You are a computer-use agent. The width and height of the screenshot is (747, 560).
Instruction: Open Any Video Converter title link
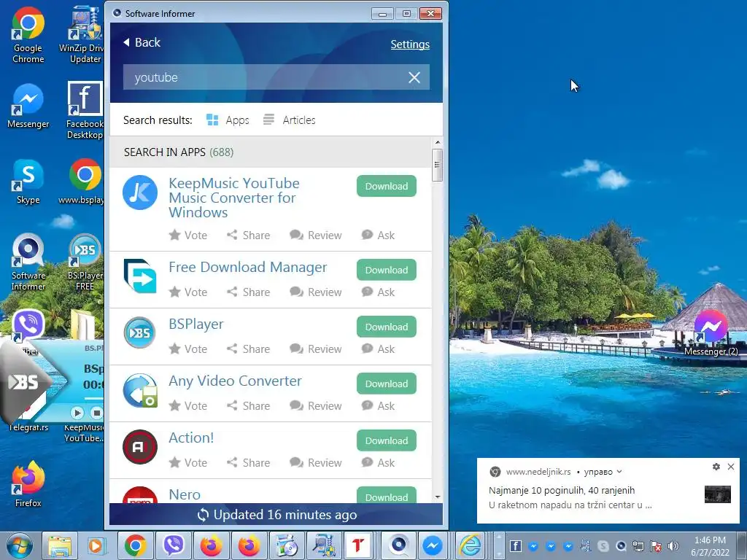pos(235,381)
